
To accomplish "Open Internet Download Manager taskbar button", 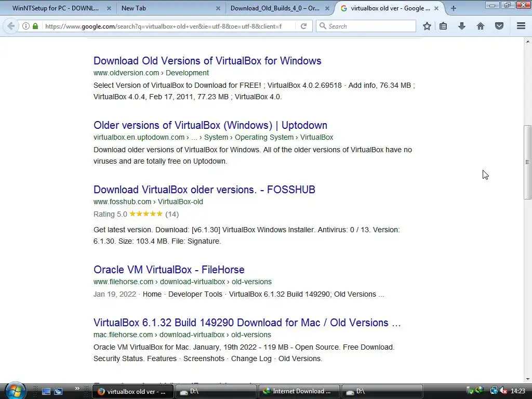I will pos(299,392).
